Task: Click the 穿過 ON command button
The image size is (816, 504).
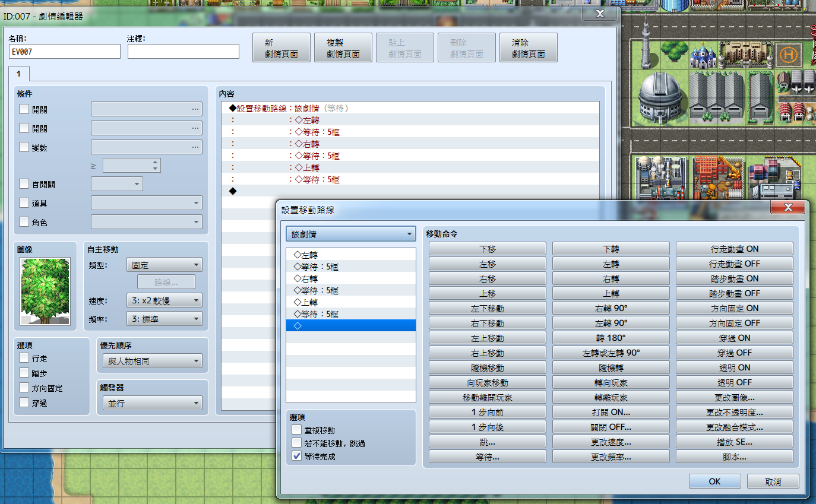Action: coord(735,338)
